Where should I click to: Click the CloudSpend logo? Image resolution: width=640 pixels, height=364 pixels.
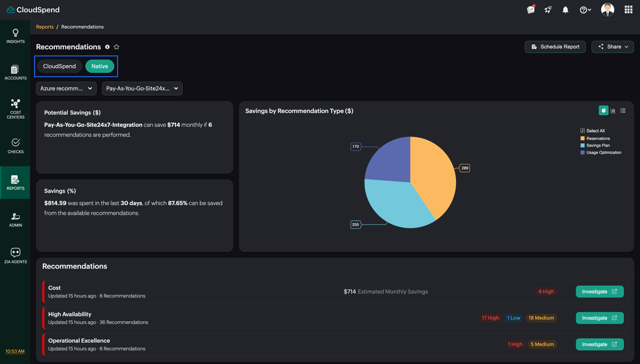tap(33, 10)
